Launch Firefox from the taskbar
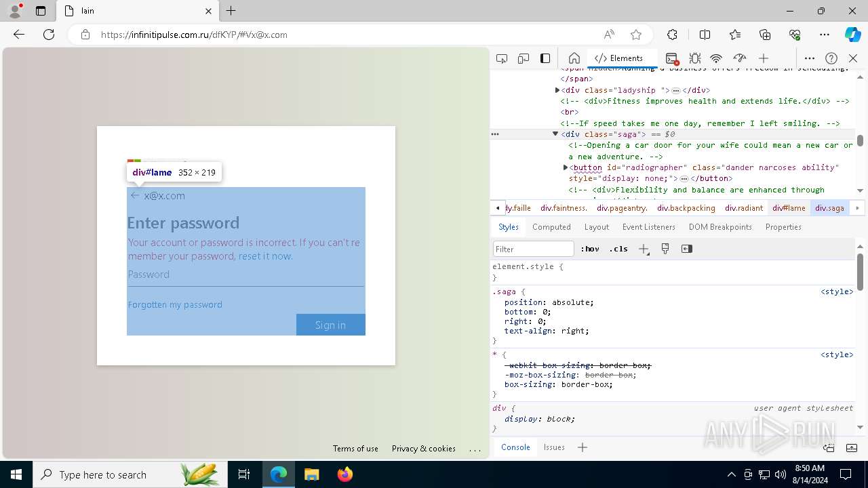The height and width of the screenshot is (488, 868). coord(344,474)
